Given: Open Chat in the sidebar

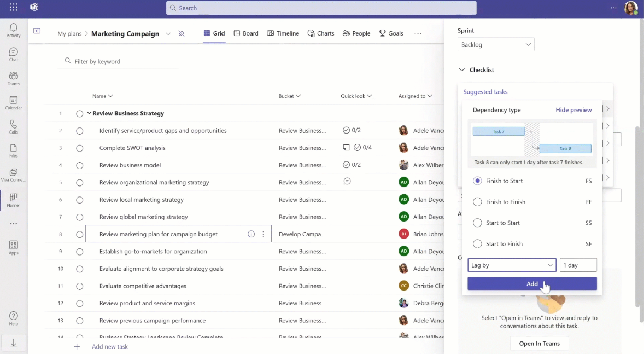Looking at the screenshot, I should pos(13,54).
